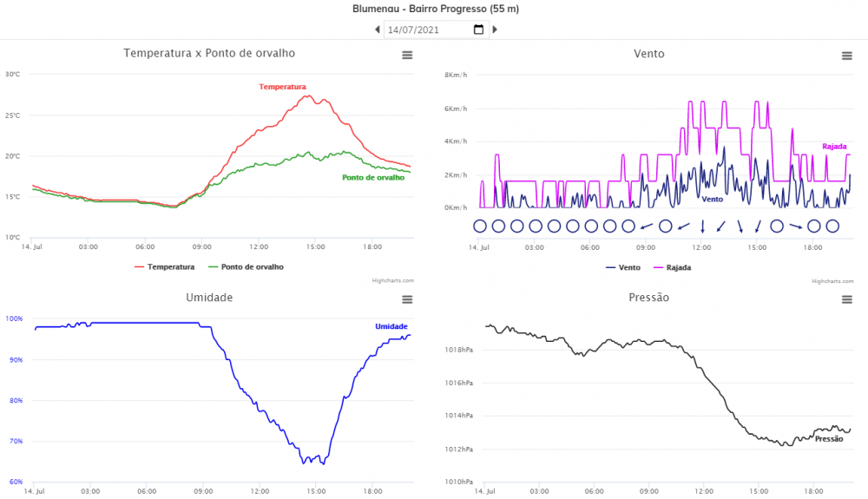Open the Pressão chart hamburger menu
Image resolution: width=868 pixels, height=499 pixels.
tap(847, 299)
